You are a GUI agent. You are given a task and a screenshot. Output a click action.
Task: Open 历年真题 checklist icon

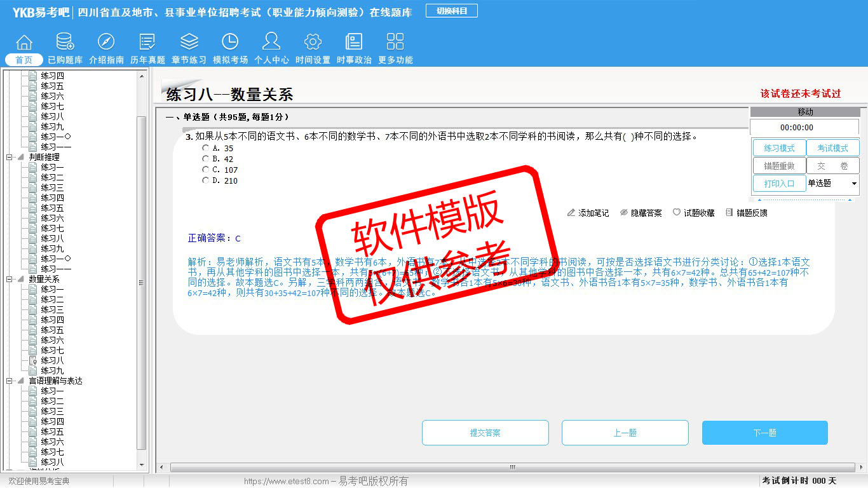[x=147, y=43]
